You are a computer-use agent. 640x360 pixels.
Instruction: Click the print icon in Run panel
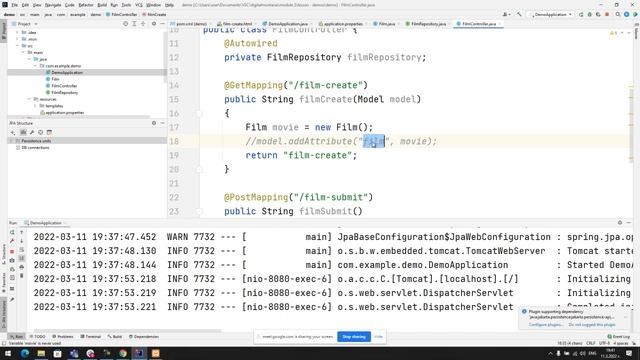coord(22,267)
